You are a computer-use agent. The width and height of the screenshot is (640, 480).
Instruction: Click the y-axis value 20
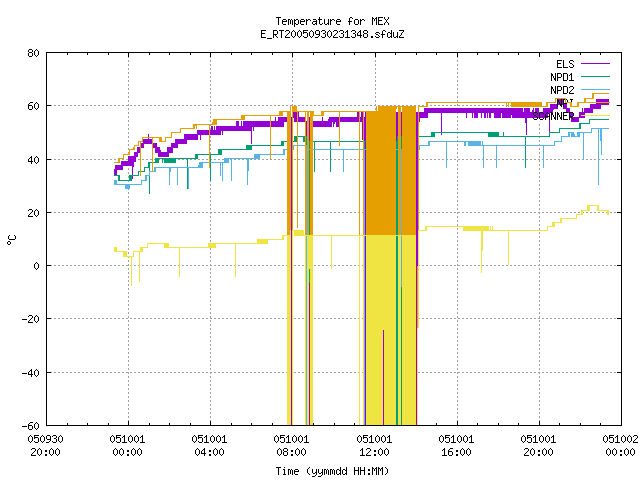coord(33,213)
